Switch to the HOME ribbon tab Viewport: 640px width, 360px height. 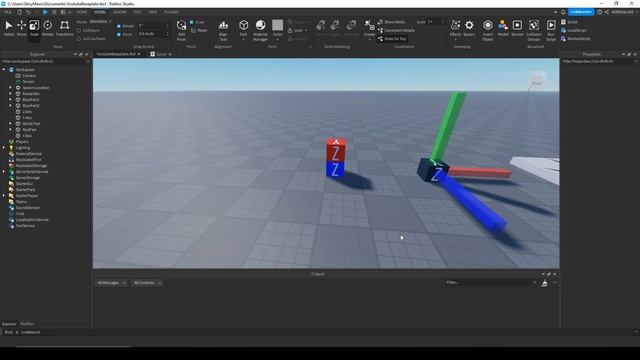coord(82,12)
